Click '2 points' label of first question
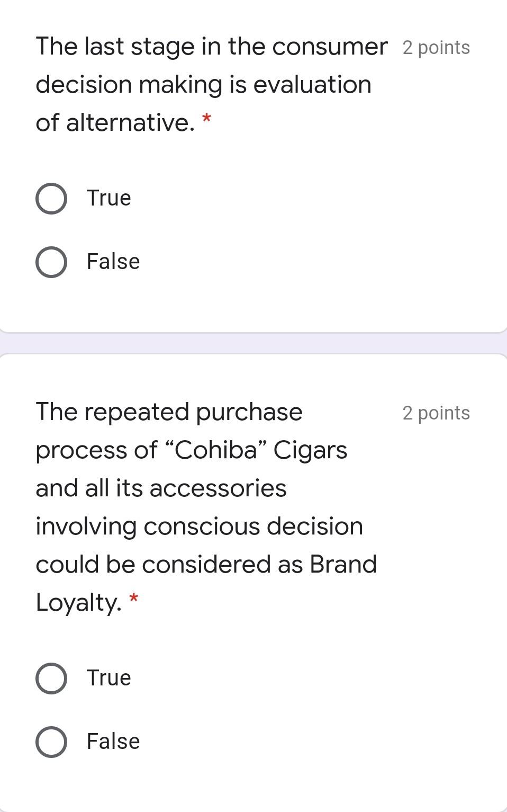 tap(436, 48)
